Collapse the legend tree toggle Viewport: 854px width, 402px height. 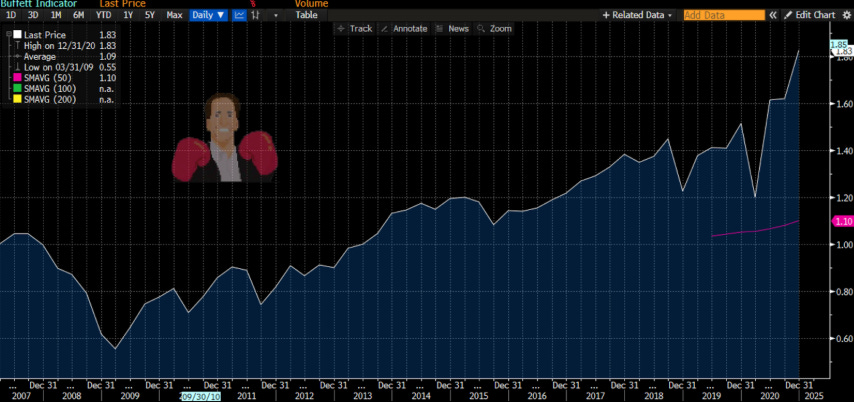click(8, 35)
